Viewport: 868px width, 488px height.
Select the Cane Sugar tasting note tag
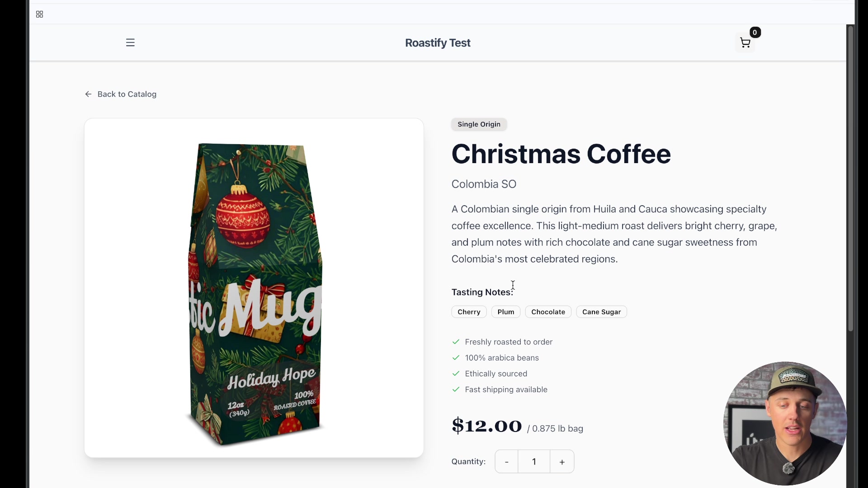(x=601, y=312)
